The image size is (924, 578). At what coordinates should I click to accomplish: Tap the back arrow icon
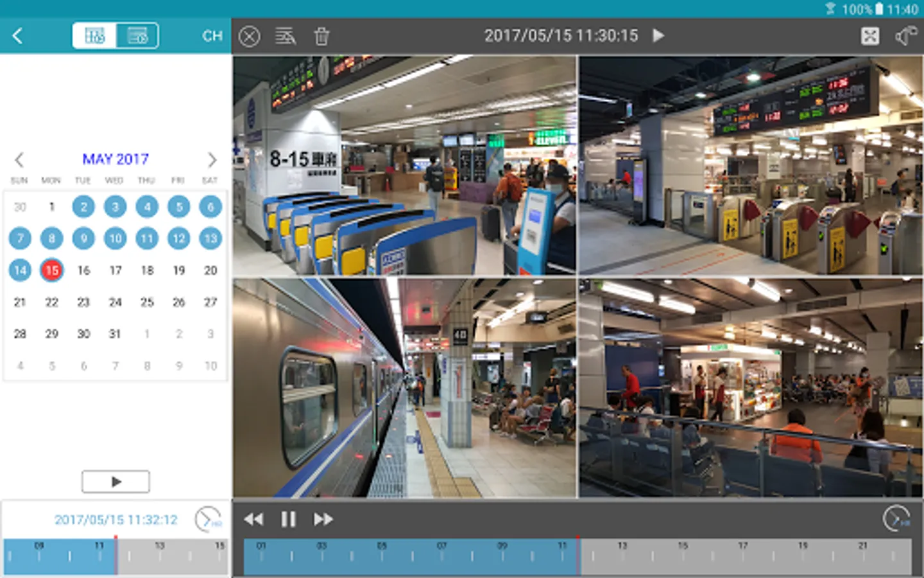(x=18, y=36)
